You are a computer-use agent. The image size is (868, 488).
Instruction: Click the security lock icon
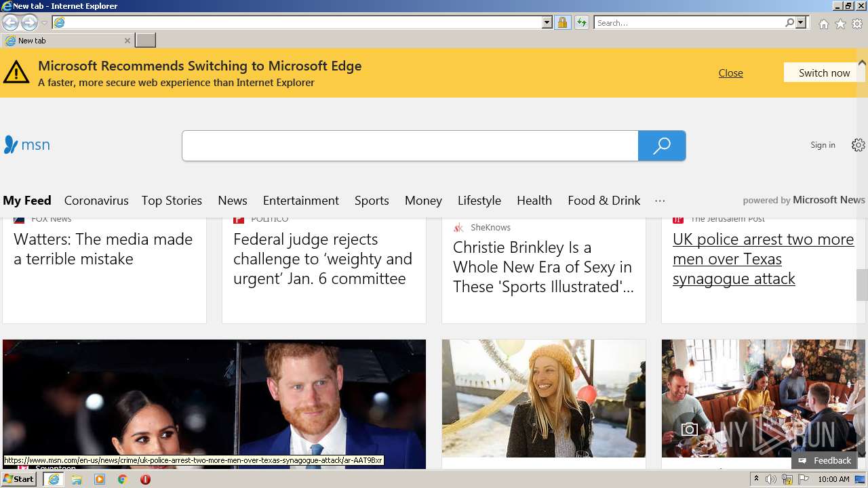pos(562,22)
